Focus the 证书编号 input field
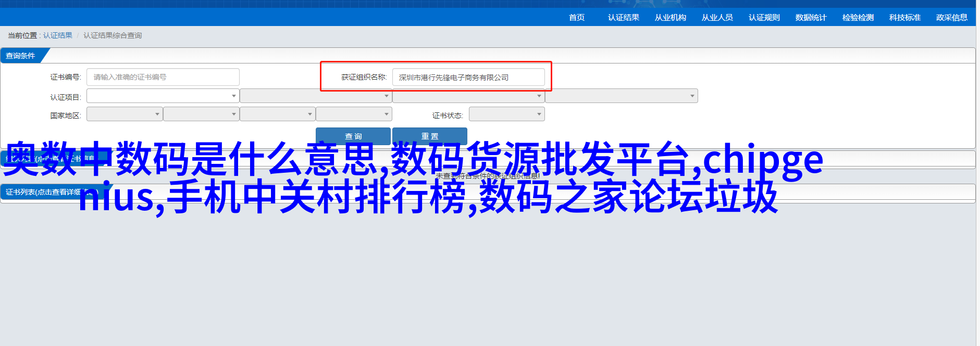Viewport: 980px width, 346px height. tap(163, 77)
